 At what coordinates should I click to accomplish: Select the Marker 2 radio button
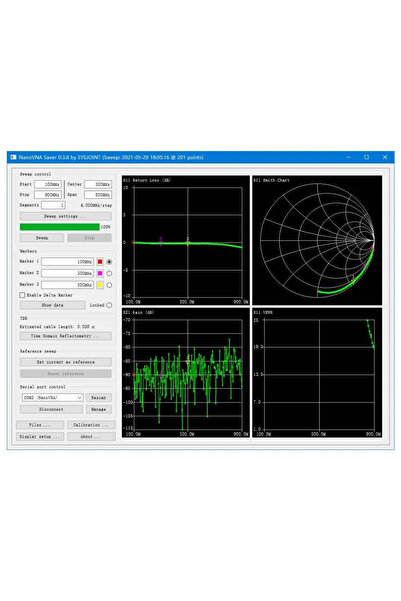[x=109, y=273]
